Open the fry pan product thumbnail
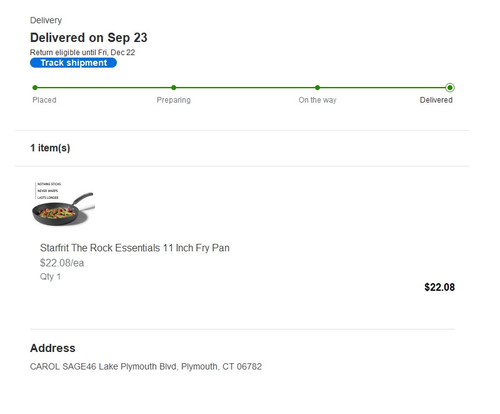The image size is (500, 414). (64, 204)
